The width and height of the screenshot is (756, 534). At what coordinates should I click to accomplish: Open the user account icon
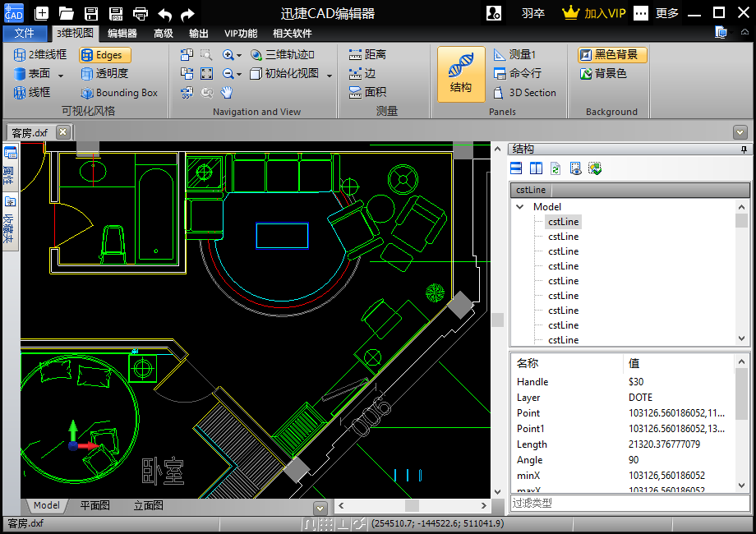[x=494, y=13]
